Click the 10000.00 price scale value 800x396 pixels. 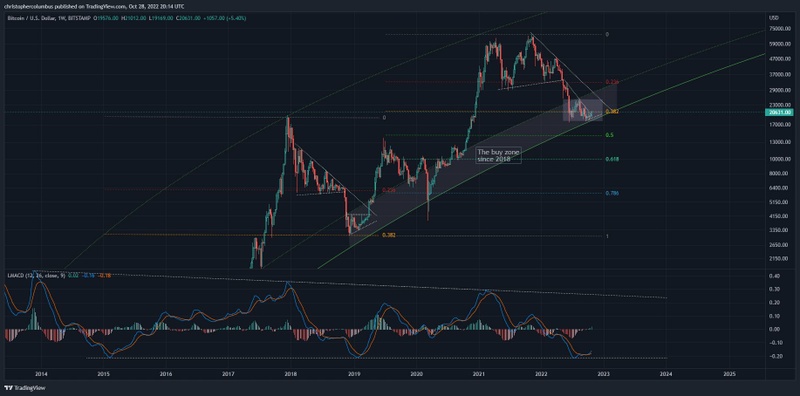pos(780,159)
